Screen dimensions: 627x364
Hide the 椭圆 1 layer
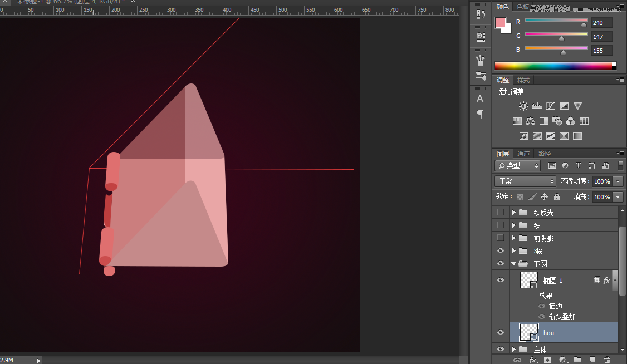point(500,280)
